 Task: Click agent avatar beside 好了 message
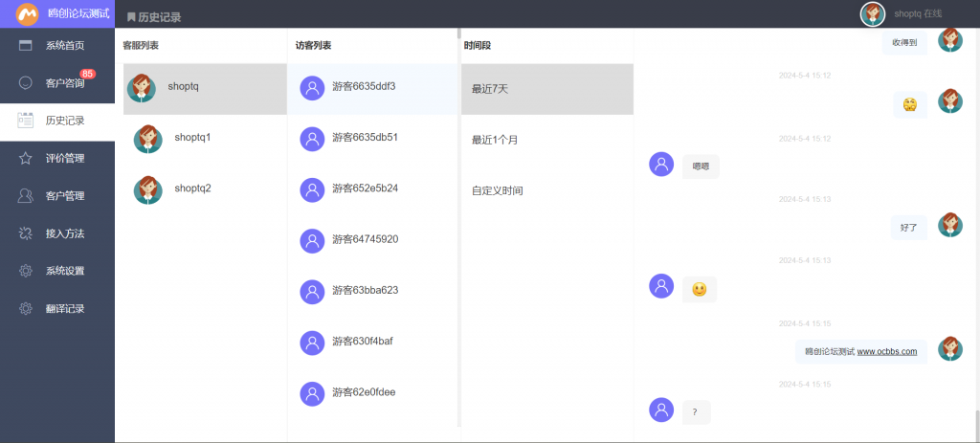950,225
